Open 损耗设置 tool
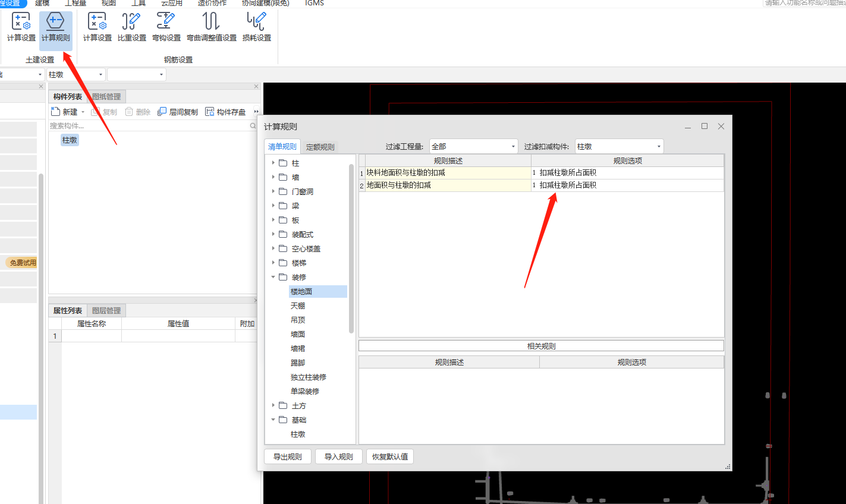This screenshot has width=846, height=504. click(x=257, y=27)
